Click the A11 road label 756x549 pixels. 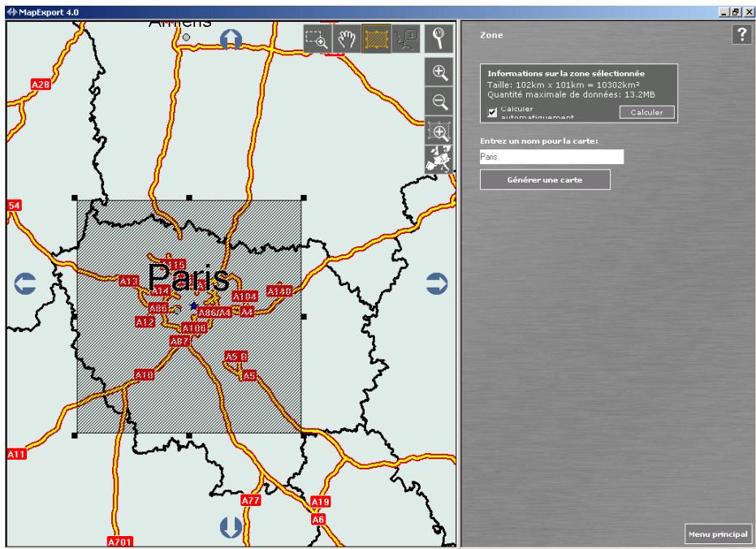(16, 454)
